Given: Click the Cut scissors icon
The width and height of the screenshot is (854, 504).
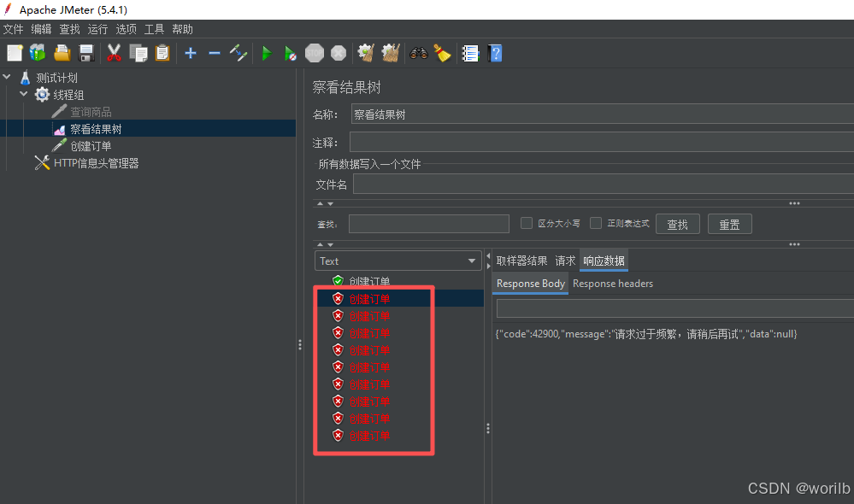Looking at the screenshot, I should click(114, 53).
